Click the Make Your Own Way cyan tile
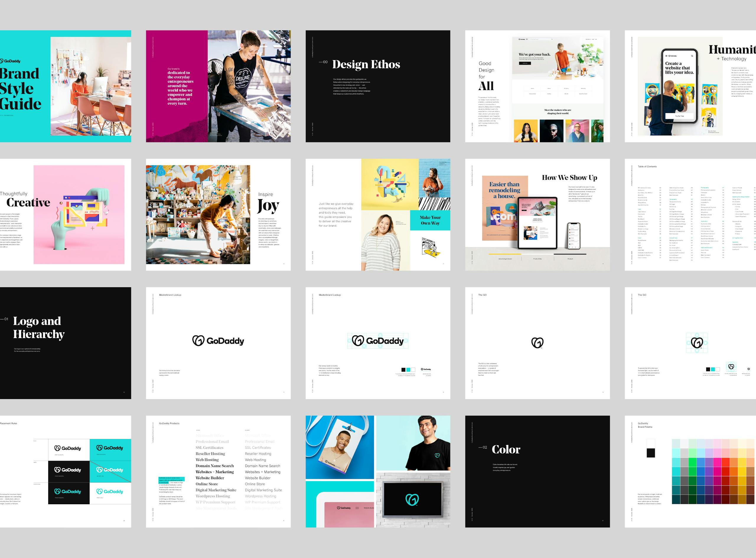Screen dimensions: 756x558 tap(430, 220)
